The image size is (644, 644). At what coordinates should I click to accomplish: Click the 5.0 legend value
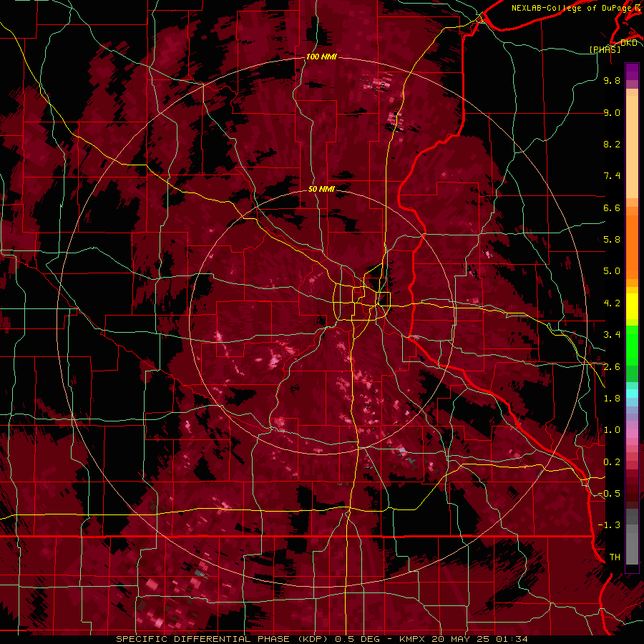pos(612,271)
